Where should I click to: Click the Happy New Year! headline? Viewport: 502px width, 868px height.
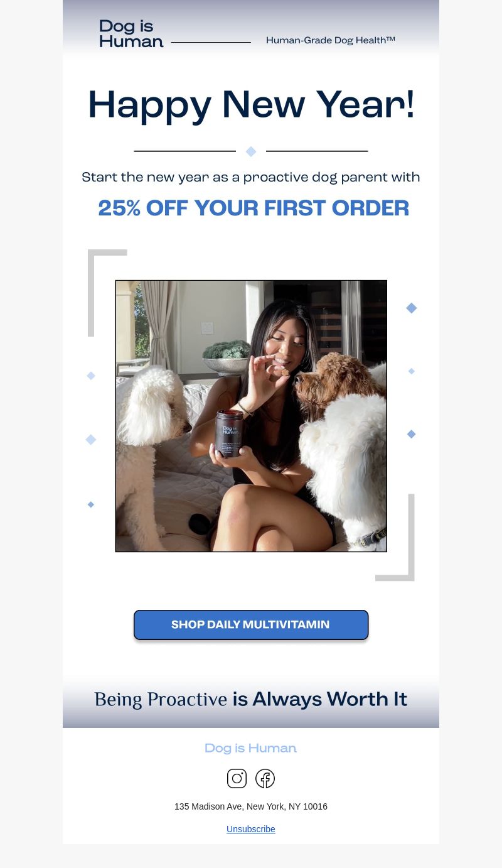[251, 105]
